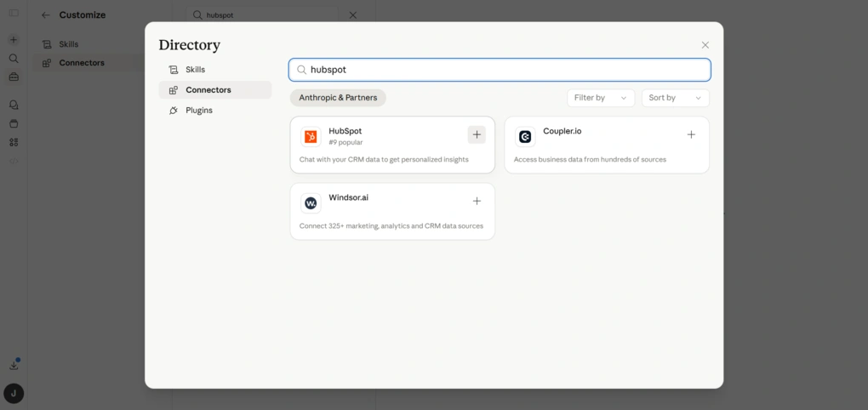
Task: Click the Windsor.ai logo icon
Action: 311,203
